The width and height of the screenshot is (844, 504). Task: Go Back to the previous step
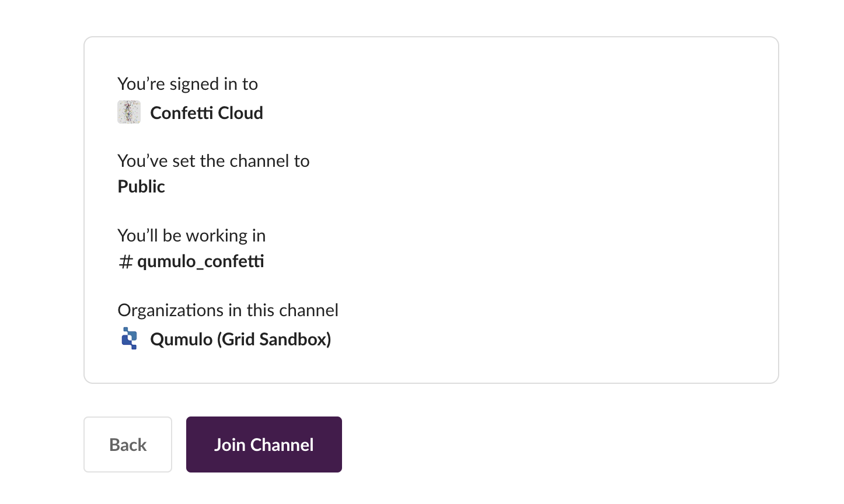tap(127, 444)
